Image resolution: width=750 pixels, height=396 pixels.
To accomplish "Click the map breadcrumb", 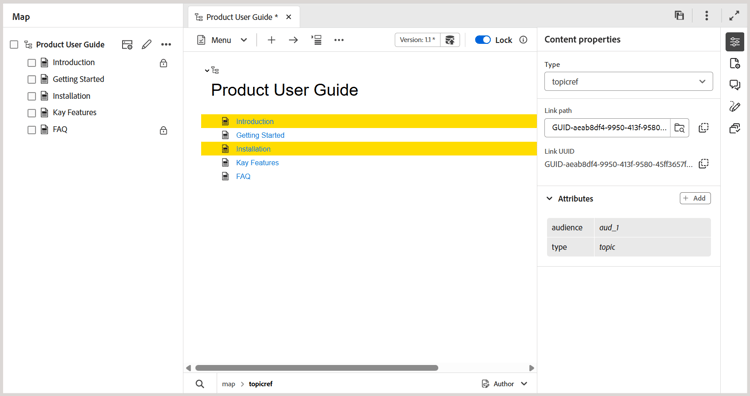I will tap(228, 384).
